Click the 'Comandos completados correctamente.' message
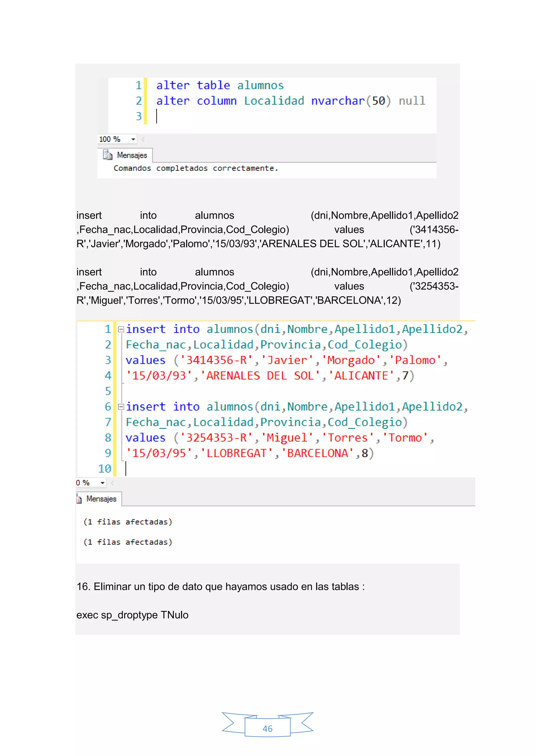This screenshot has height=756, width=535. (x=196, y=168)
